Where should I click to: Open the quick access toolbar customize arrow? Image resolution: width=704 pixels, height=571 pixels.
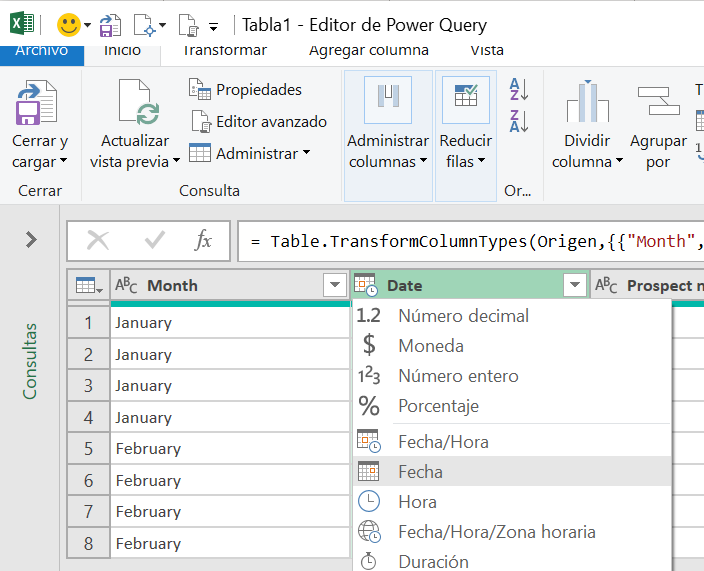pos(214,27)
